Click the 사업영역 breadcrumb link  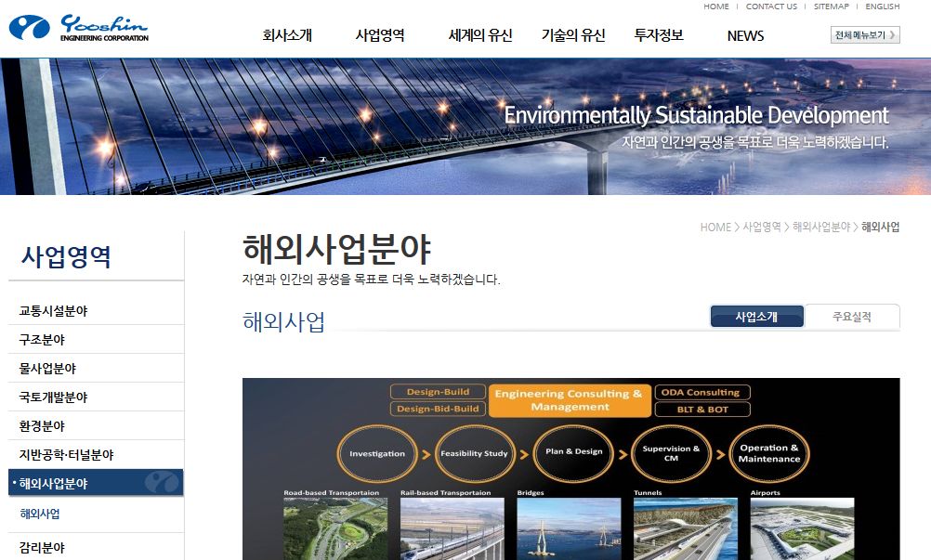[x=761, y=228]
